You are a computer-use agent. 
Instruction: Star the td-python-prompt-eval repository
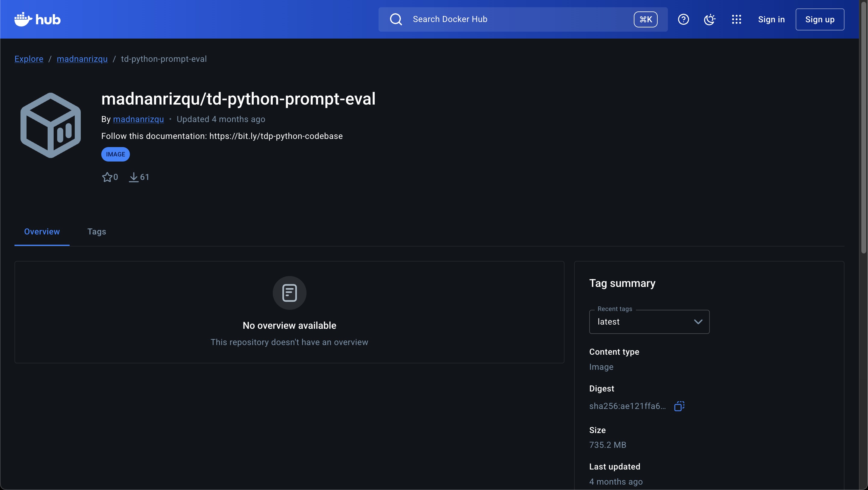pos(107,177)
